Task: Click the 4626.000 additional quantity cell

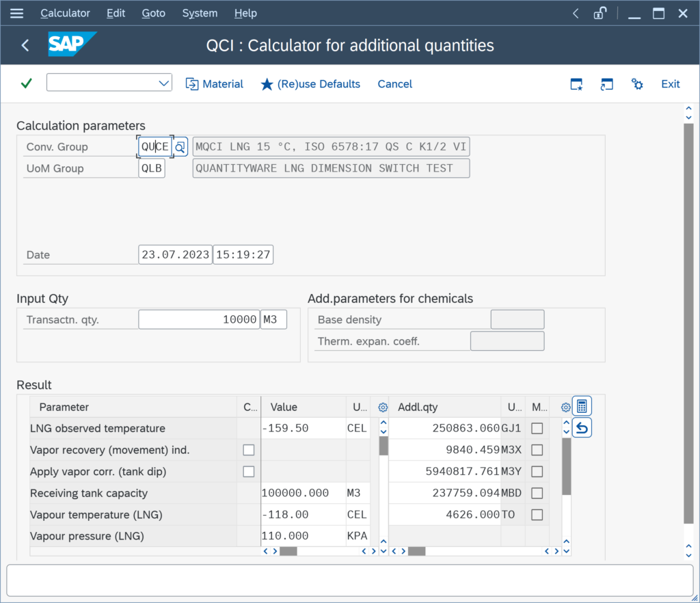Action: [444, 515]
